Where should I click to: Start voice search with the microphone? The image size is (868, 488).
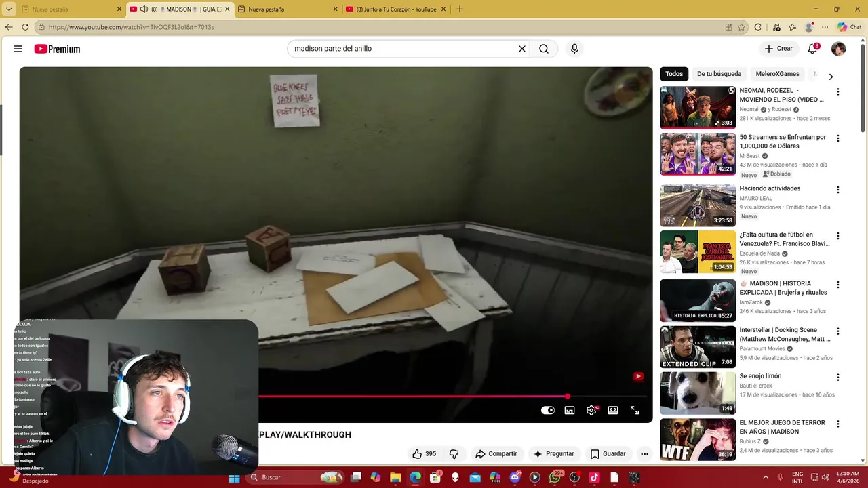point(574,49)
